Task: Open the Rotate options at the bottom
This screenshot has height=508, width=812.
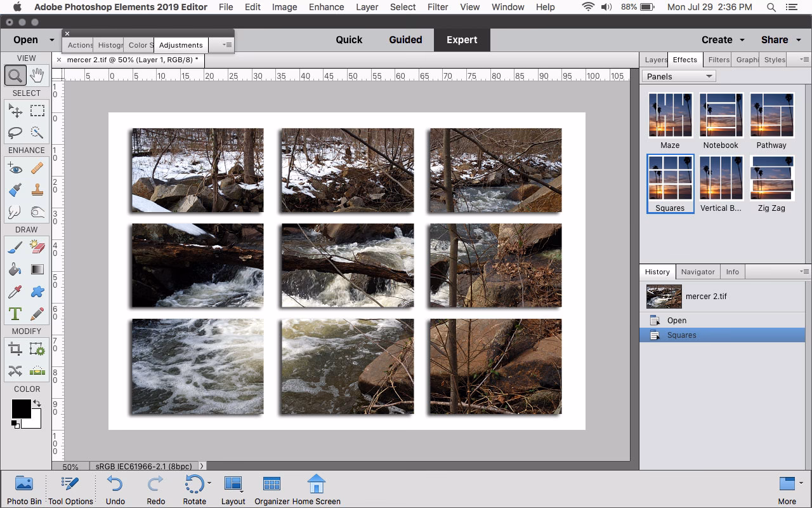Action: 194,488
